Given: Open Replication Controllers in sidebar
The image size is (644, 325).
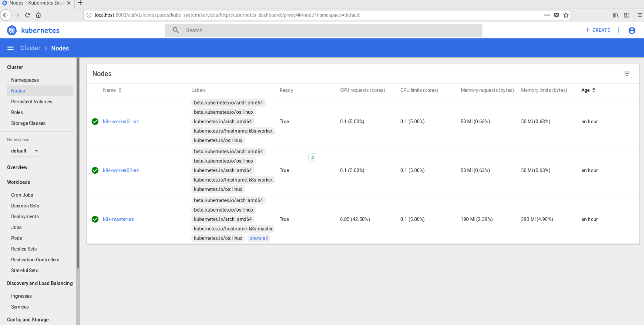Looking at the screenshot, I should 35,260.
